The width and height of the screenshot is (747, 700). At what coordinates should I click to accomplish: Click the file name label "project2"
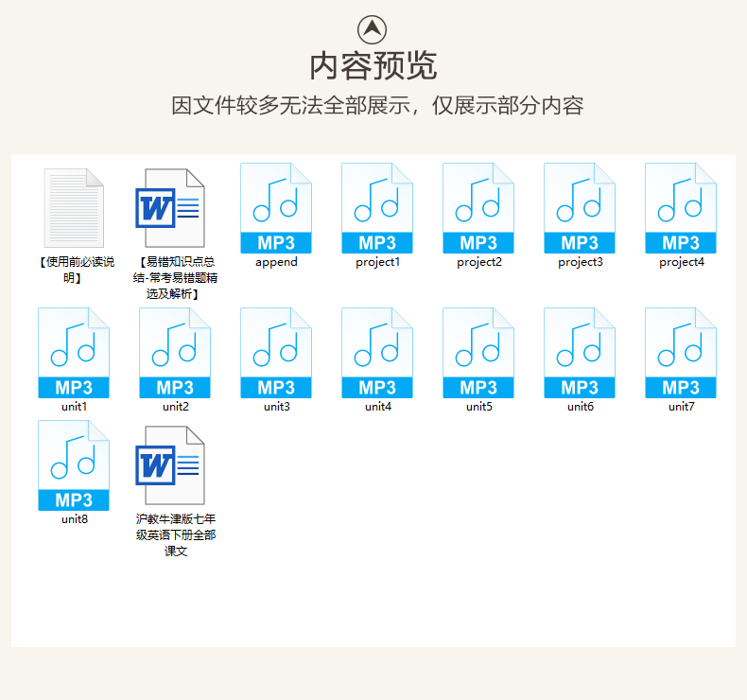tap(478, 263)
